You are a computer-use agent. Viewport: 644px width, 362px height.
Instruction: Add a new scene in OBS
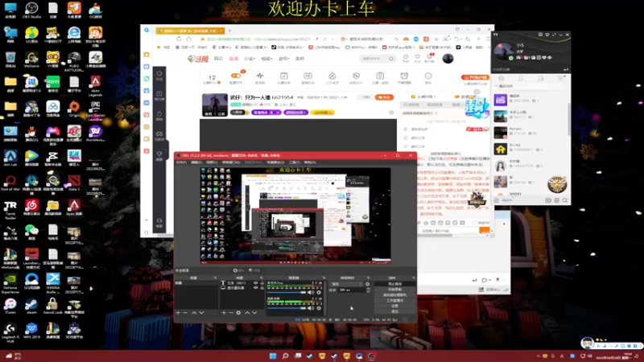tap(178, 313)
